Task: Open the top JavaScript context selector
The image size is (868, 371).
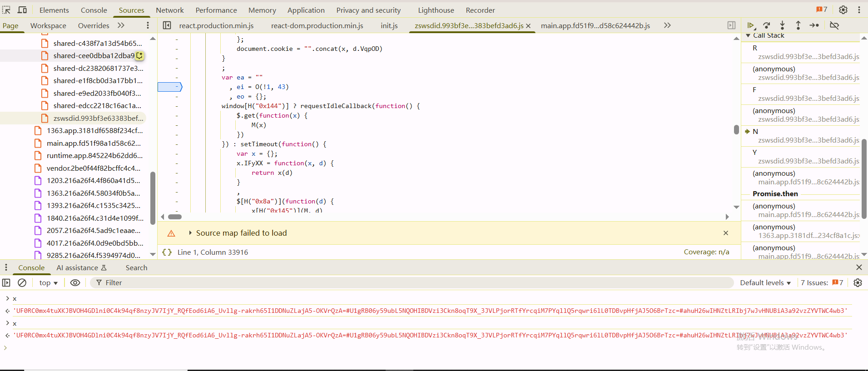Action: (x=48, y=282)
